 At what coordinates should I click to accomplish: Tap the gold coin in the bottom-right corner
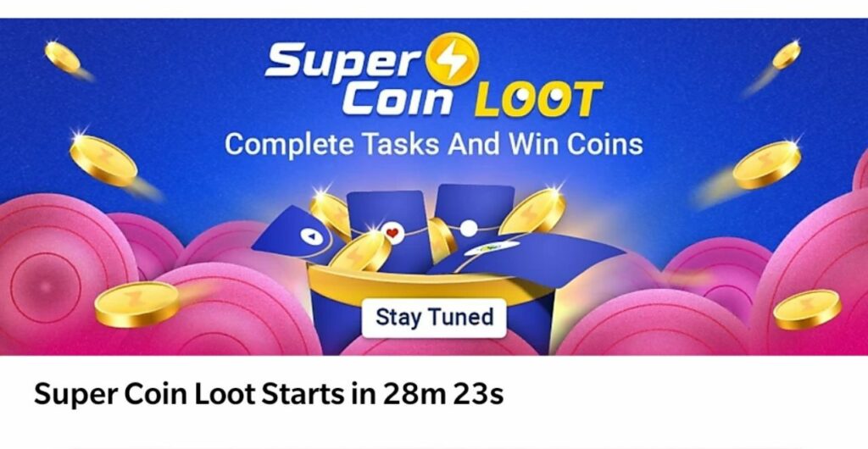coord(807,310)
